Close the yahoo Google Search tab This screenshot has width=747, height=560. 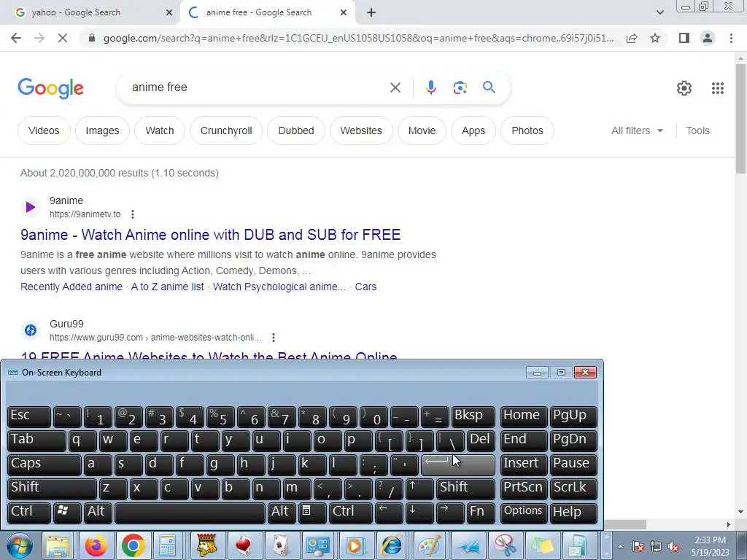pyautogui.click(x=169, y=13)
